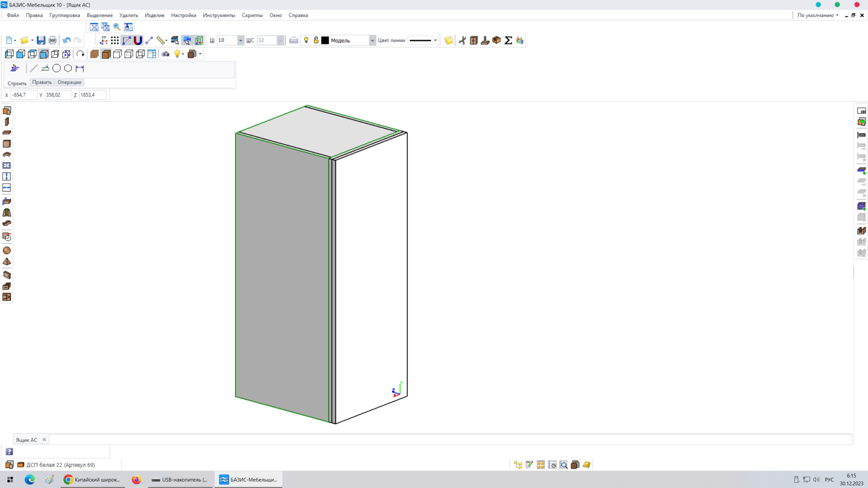The height and width of the screenshot is (488, 868).
Task: Click the line drawing tool
Action: [34, 68]
